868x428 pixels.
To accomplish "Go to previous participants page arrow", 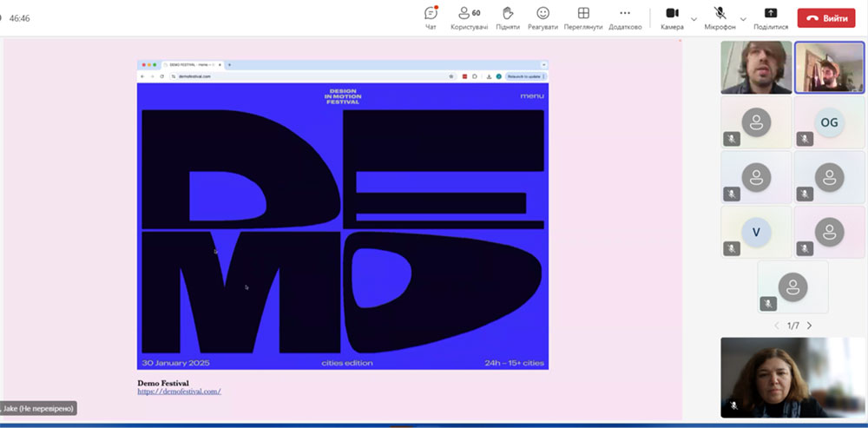I will [777, 326].
